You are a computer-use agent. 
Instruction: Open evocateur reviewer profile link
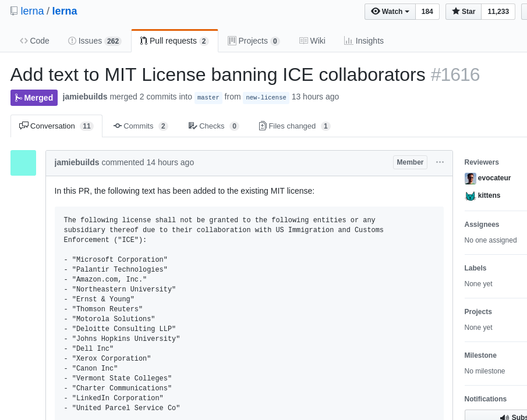tap(494, 178)
